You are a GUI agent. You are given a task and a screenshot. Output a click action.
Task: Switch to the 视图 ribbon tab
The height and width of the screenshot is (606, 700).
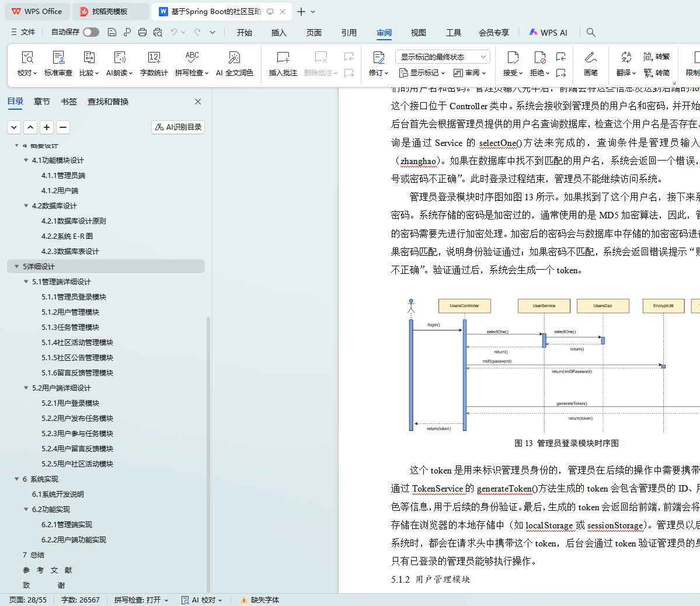click(418, 33)
